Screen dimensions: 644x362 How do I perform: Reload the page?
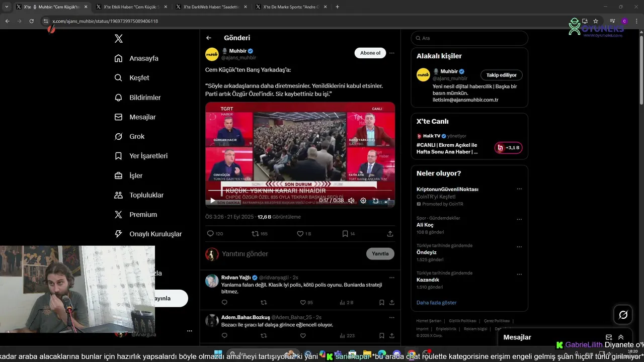tap(31, 21)
